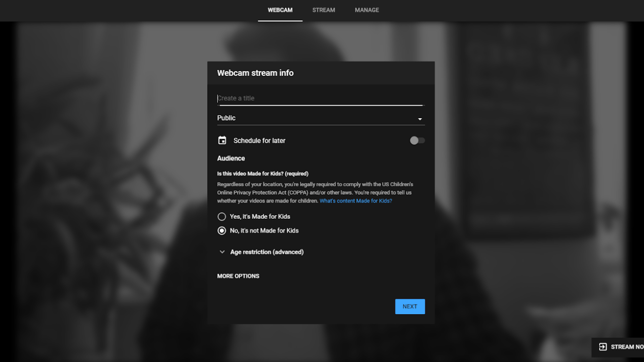Screen dimensions: 644x362
Task: Click the 'Webcam stream info' heading
Action: [x=256, y=73]
